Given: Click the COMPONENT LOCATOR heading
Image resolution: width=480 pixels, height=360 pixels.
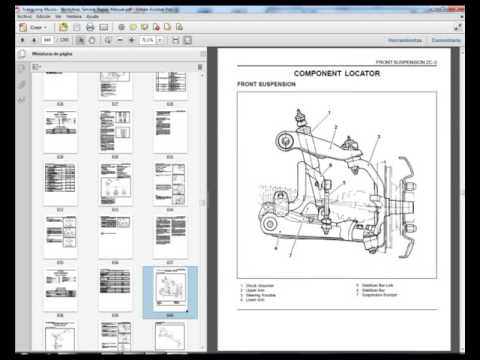Looking at the screenshot, I should 337,73.
